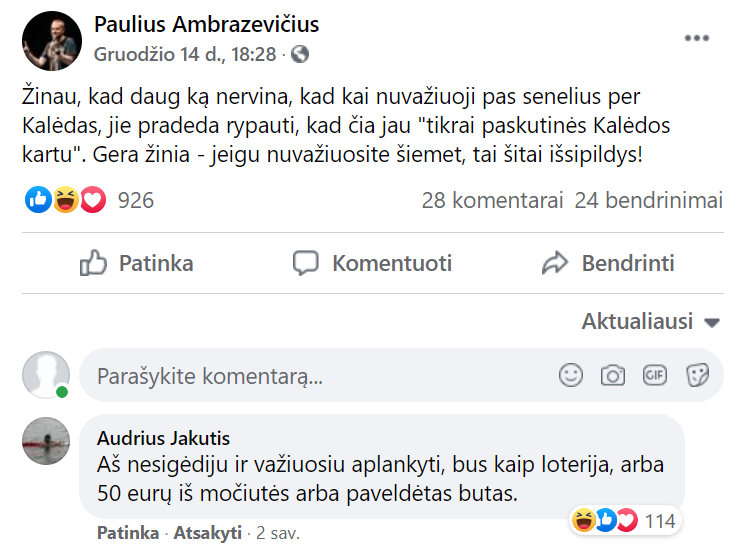The height and width of the screenshot is (548, 737).
Task: Click the 28 komentarai link
Action: (493, 200)
